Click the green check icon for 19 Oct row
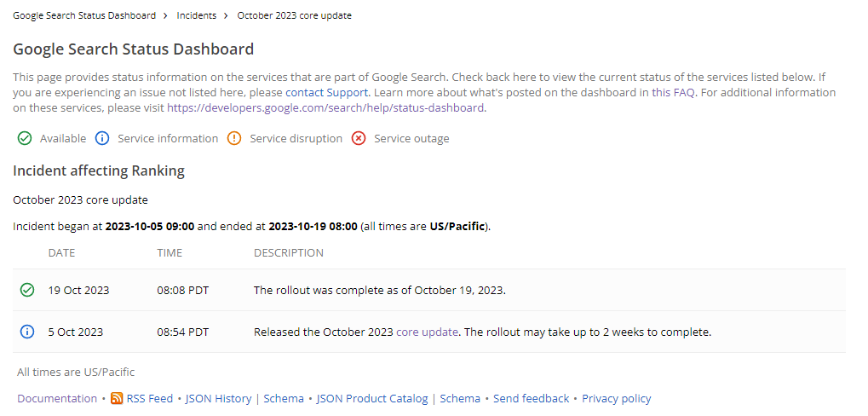 tap(26, 290)
